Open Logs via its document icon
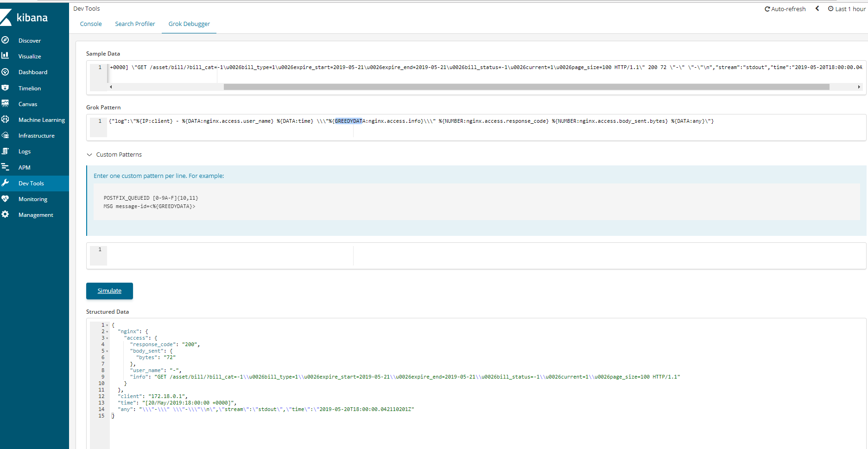Image resolution: width=868 pixels, height=449 pixels. (5, 151)
